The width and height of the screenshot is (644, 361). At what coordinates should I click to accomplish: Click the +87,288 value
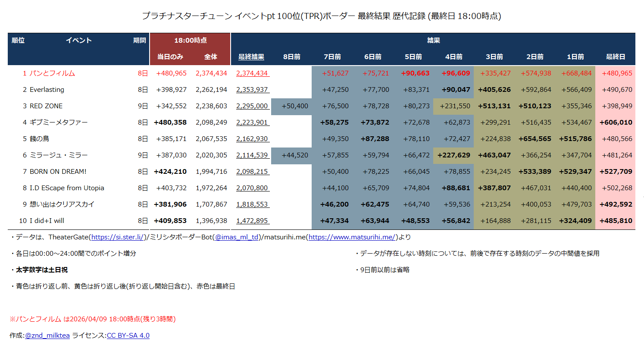375,139
